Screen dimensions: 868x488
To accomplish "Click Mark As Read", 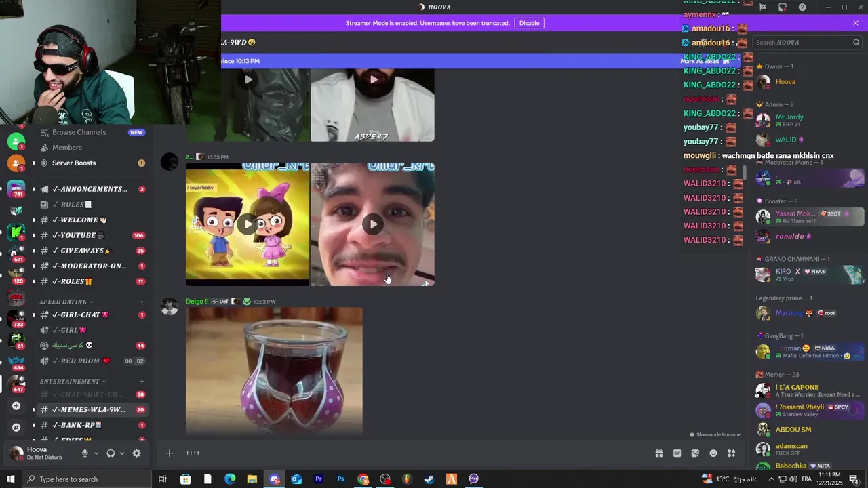I will (705, 61).
